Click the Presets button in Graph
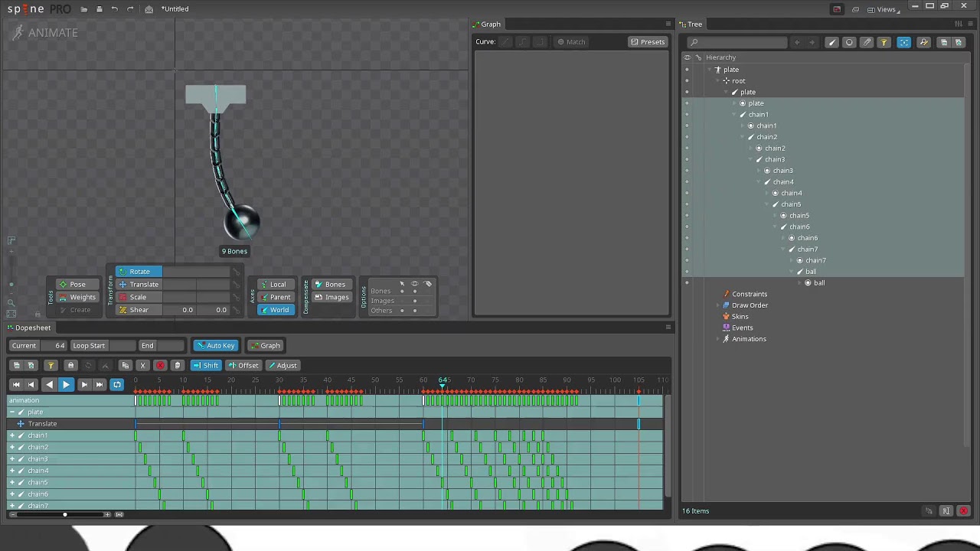The width and height of the screenshot is (980, 551). [648, 42]
